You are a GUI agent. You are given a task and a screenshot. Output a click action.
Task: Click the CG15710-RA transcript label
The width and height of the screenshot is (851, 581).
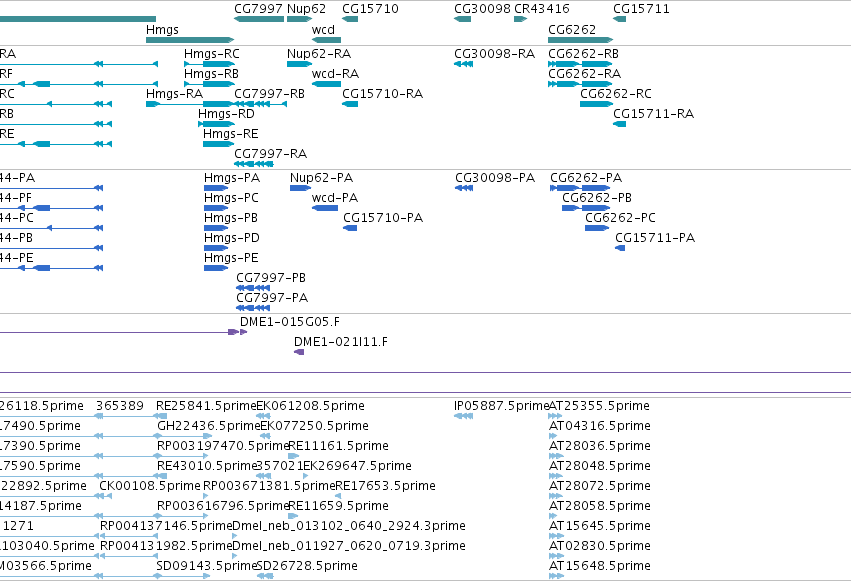click(383, 94)
